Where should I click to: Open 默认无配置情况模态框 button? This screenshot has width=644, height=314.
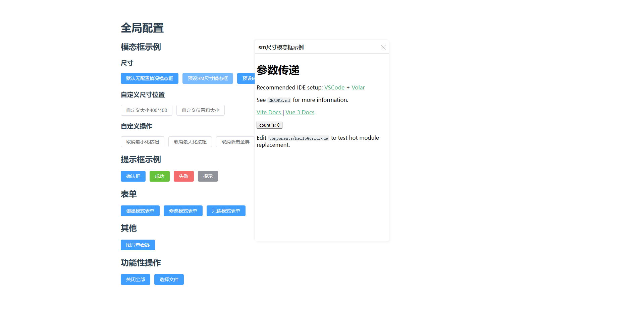tap(150, 78)
